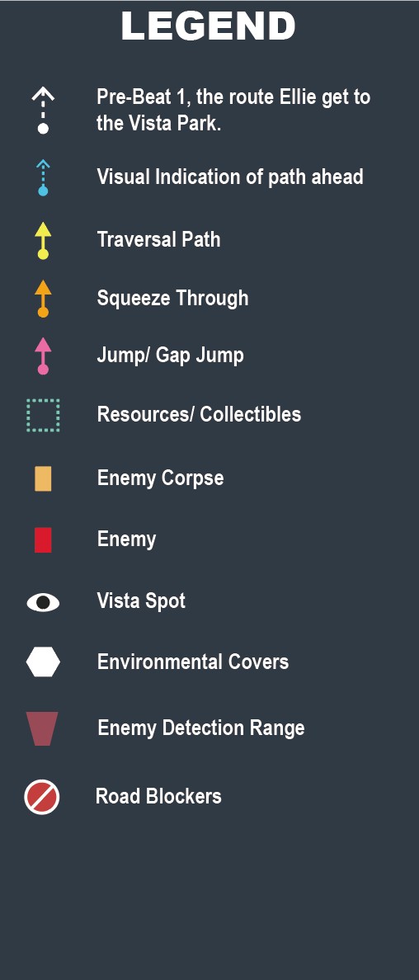Image resolution: width=419 pixels, height=980 pixels.
Task: Click the 'Traversal Path' text label
Action: coord(159,239)
